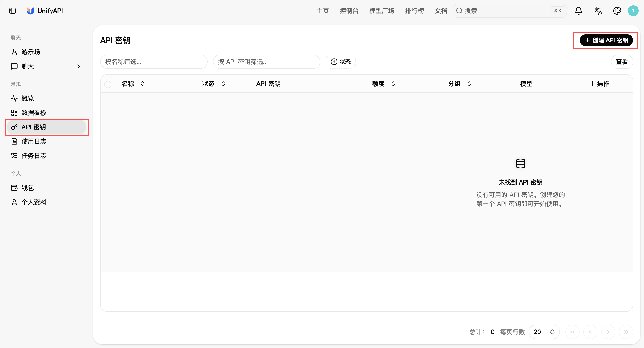Click the 创建 API 密钥 button
This screenshot has height=348, width=644.
(606, 40)
